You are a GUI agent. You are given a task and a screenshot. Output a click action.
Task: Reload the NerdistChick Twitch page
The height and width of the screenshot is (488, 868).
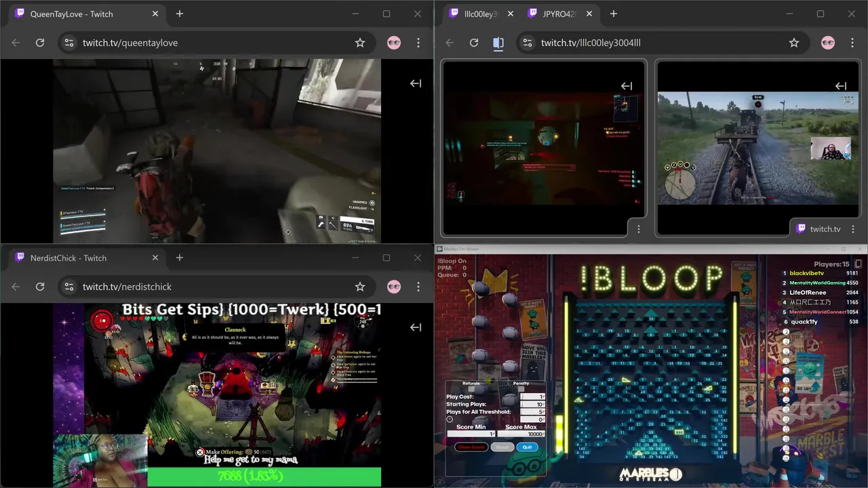tap(40, 287)
